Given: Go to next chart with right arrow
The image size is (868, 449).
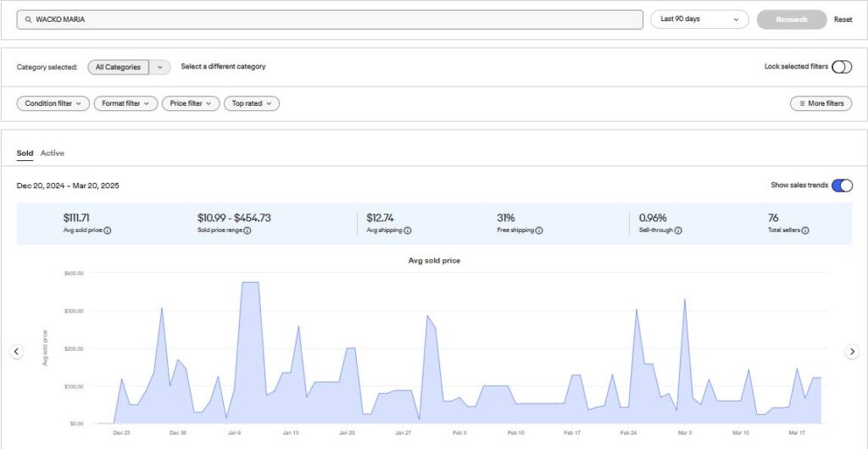Looking at the screenshot, I should pyautogui.click(x=852, y=352).
